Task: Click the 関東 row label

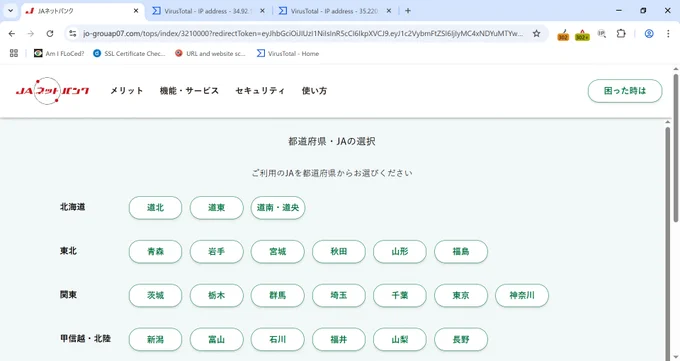Action: (x=68, y=295)
